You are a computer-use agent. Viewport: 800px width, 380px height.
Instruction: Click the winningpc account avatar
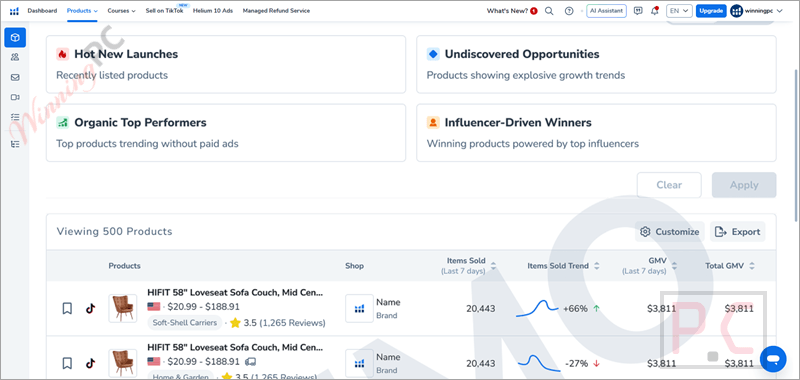tap(736, 11)
